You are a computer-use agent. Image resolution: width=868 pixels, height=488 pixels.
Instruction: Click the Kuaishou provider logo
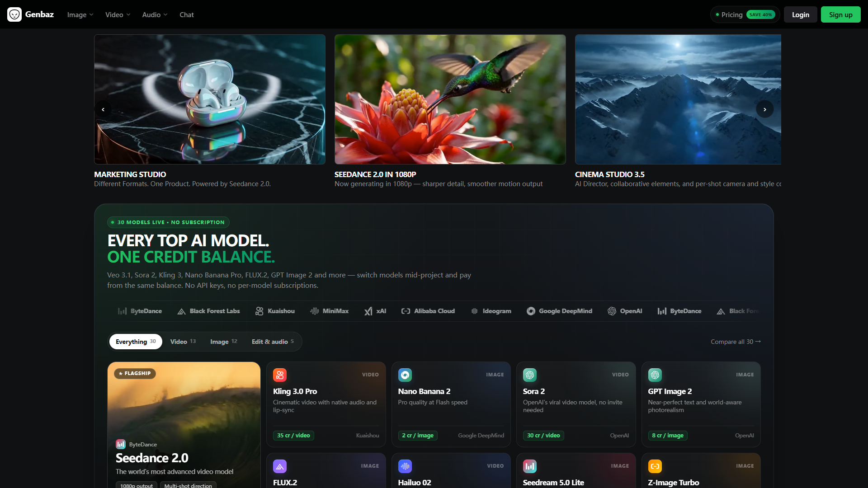tap(275, 311)
